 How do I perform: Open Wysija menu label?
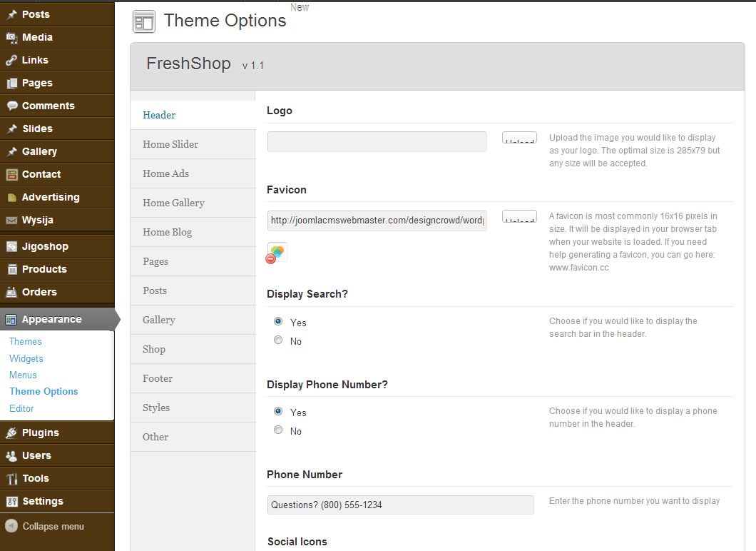click(38, 221)
